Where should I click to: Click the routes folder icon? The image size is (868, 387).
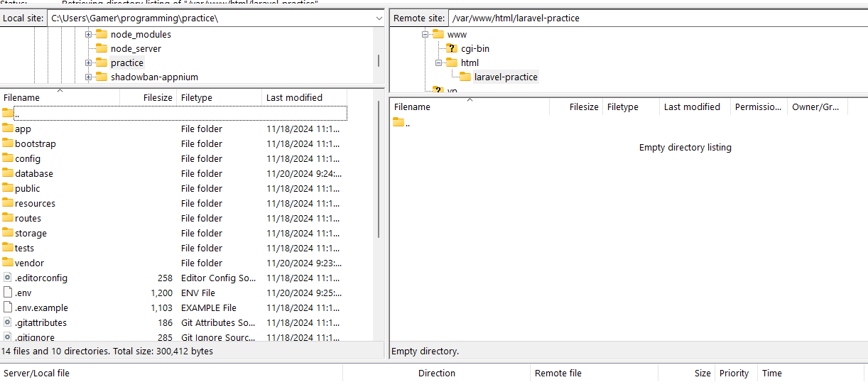(8, 218)
